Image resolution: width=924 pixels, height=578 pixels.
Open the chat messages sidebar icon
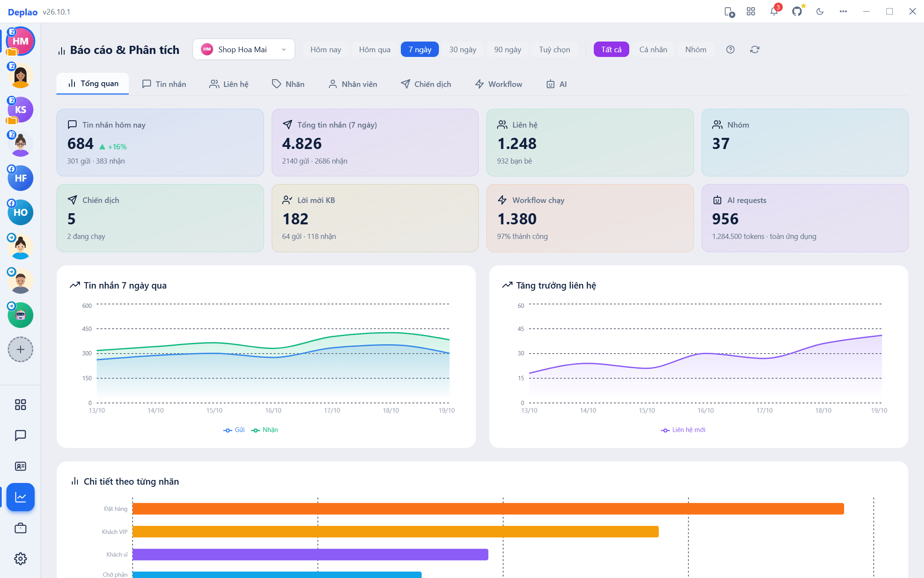pyautogui.click(x=21, y=435)
